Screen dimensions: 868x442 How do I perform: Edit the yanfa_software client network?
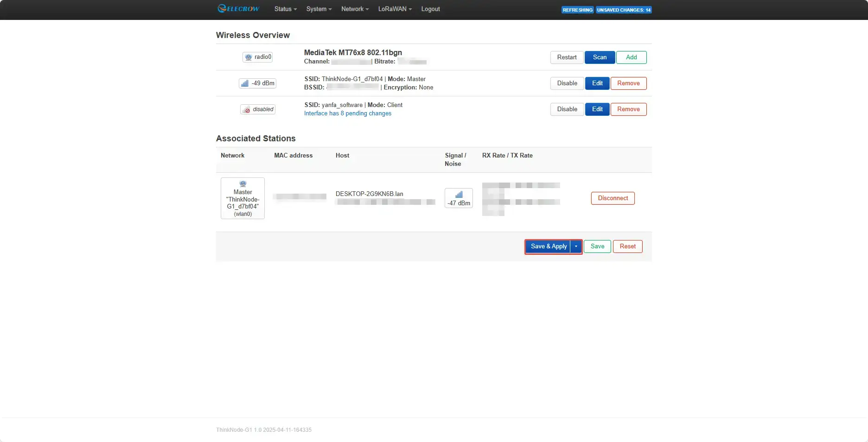pyautogui.click(x=597, y=109)
